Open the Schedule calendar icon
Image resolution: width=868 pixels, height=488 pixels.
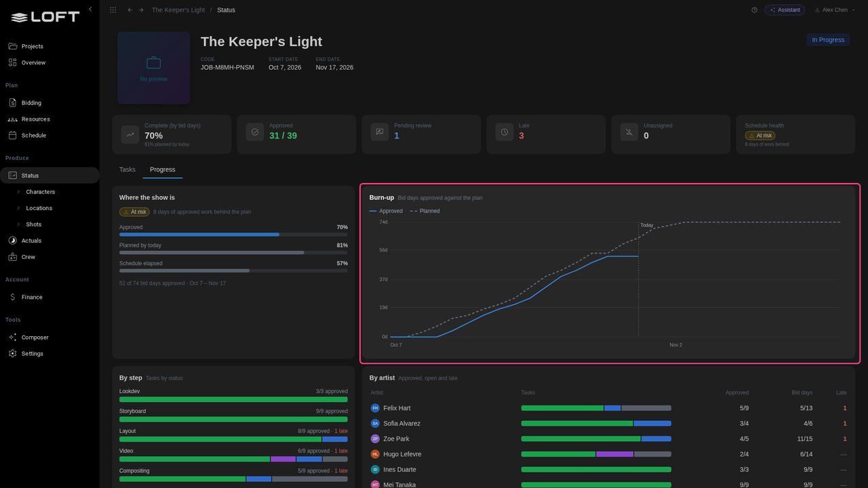[x=12, y=136]
